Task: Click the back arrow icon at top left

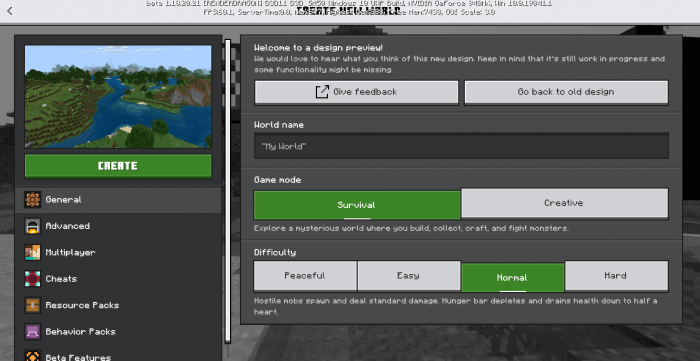Action: pos(10,11)
